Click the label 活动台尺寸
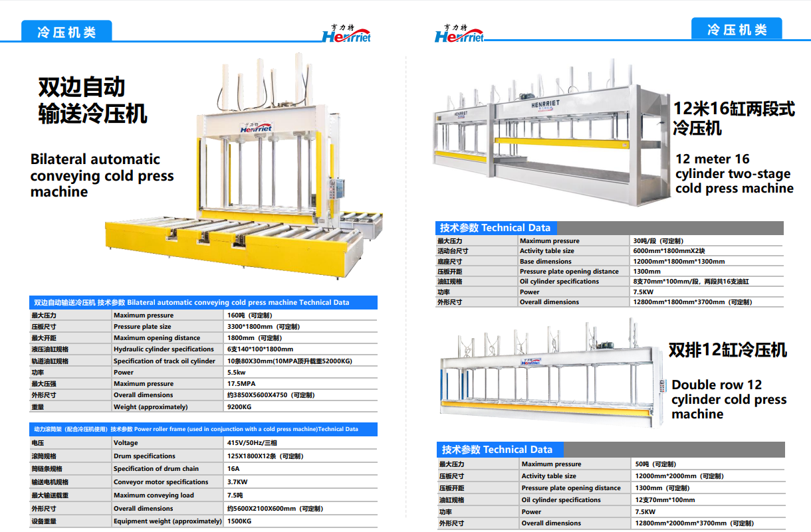Viewport: 811px width, 532px height. 453,251
